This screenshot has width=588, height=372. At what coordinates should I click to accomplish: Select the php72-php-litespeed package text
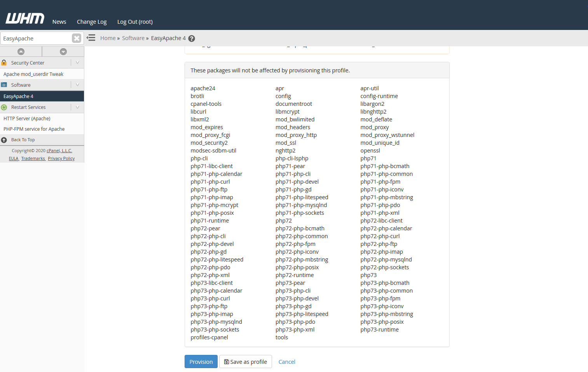point(217,260)
